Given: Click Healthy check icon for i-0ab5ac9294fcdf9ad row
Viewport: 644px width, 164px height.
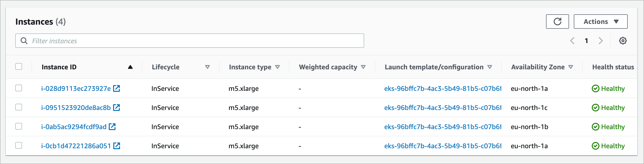Looking at the screenshot, I should (x=596, y=127).
